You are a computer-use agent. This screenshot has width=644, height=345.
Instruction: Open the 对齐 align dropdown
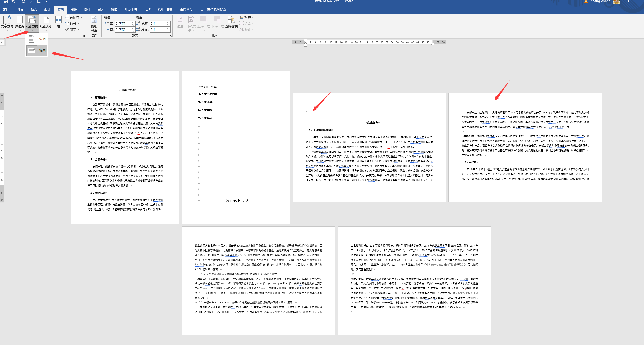coord(247,17)
